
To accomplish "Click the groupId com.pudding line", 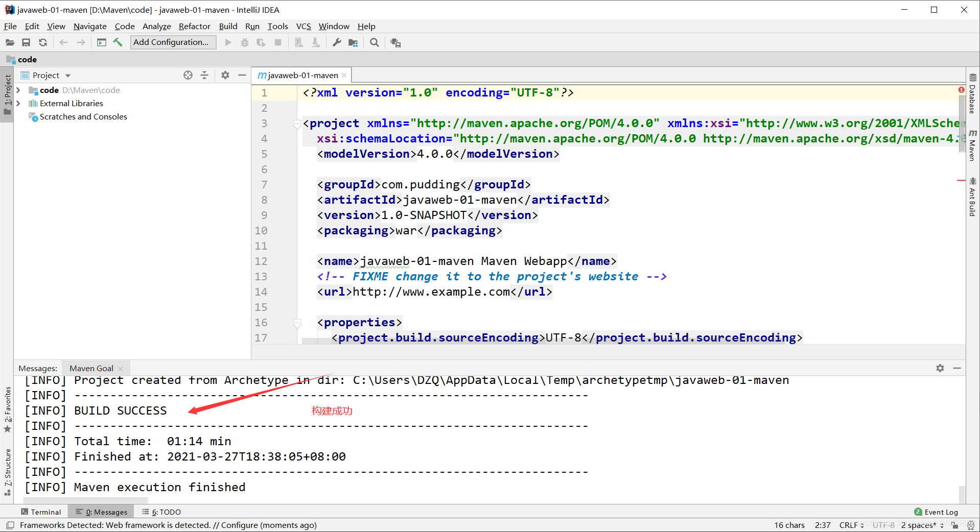I will (x=424, y=184).
